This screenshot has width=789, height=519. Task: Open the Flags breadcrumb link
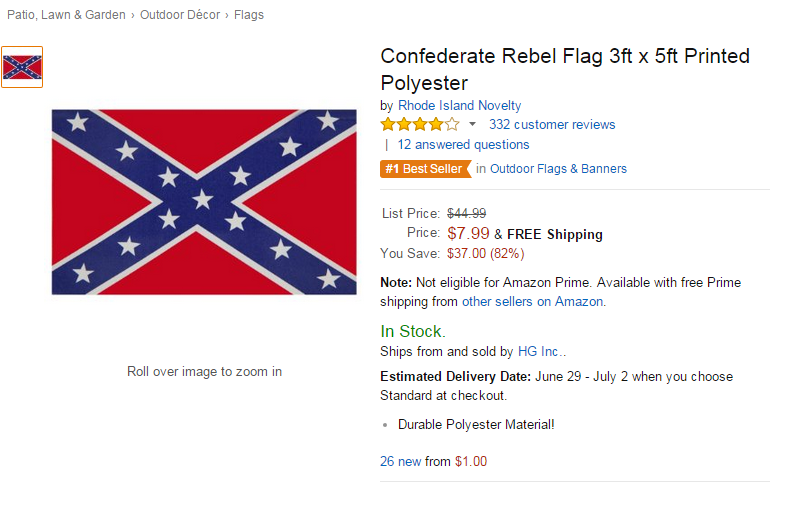coord(249,15)
